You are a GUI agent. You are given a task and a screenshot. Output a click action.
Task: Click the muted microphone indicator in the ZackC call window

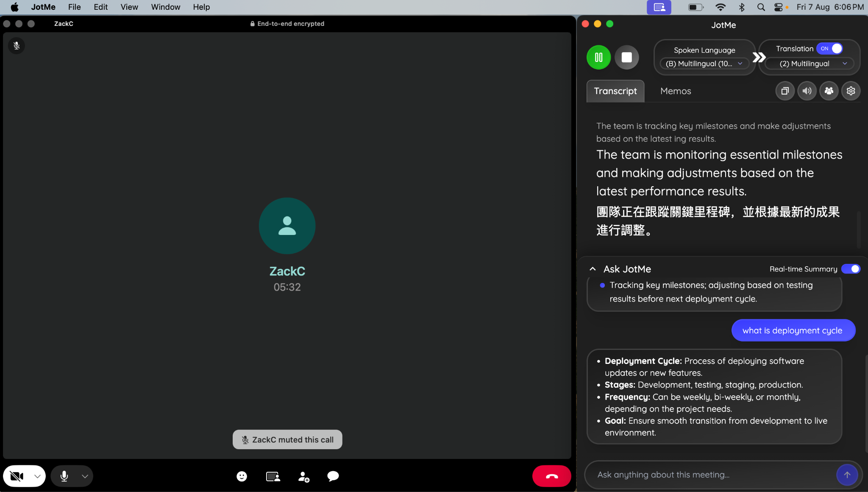point(17,45)
